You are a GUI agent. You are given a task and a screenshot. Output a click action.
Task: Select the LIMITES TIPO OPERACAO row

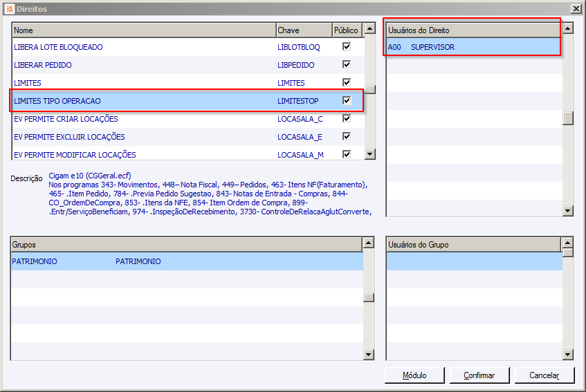(187, 101)
